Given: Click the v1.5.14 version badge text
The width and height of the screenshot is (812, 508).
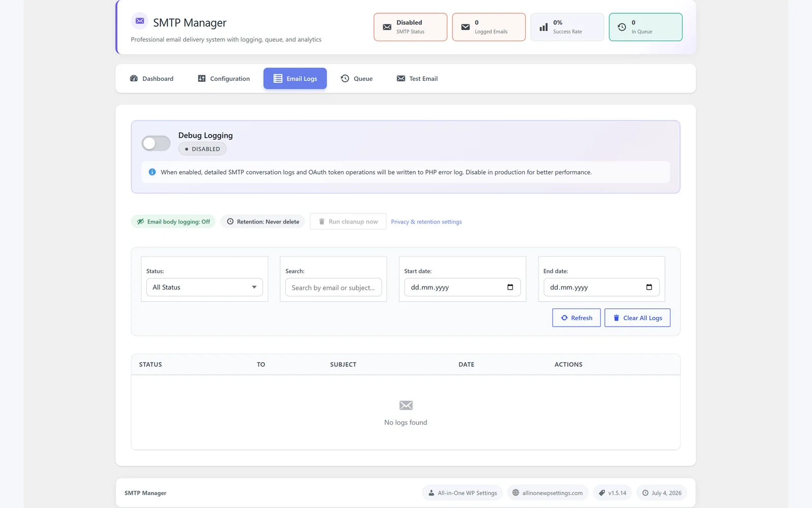Looking at the screenshot, I should [617, 493].
